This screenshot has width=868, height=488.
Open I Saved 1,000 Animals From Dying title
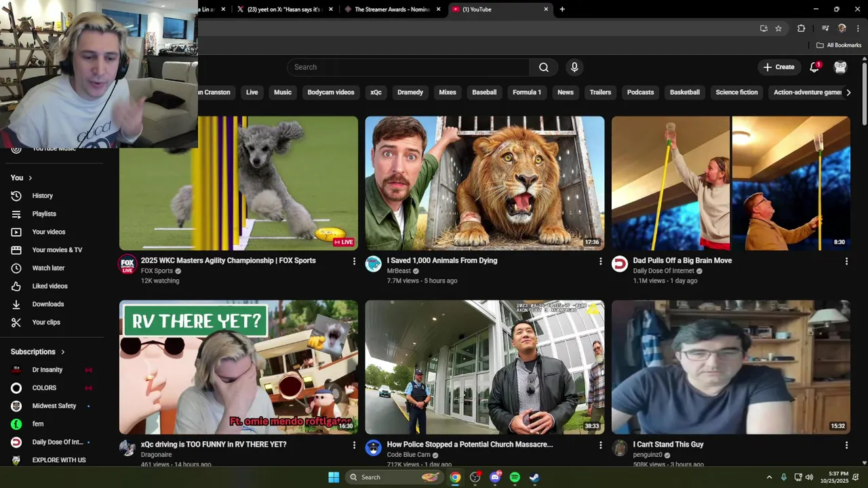click(442, 260)
